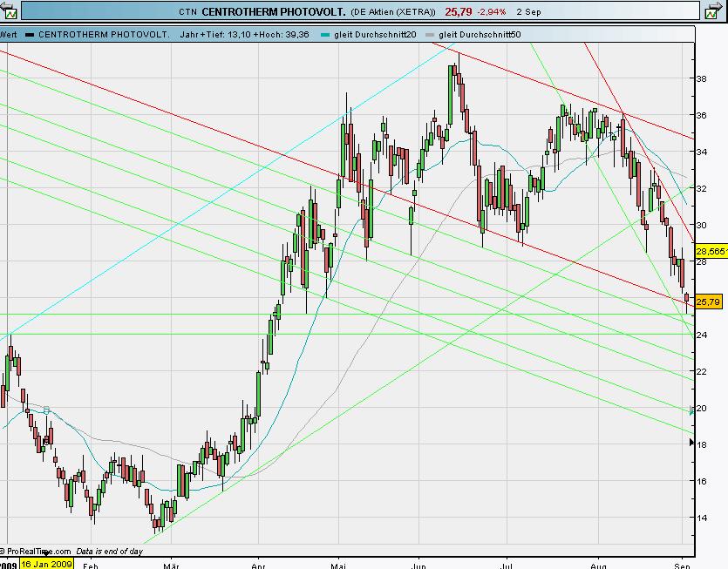Click the chart icon at top-left corner
The image size is (728, 569).
(10, 11)
